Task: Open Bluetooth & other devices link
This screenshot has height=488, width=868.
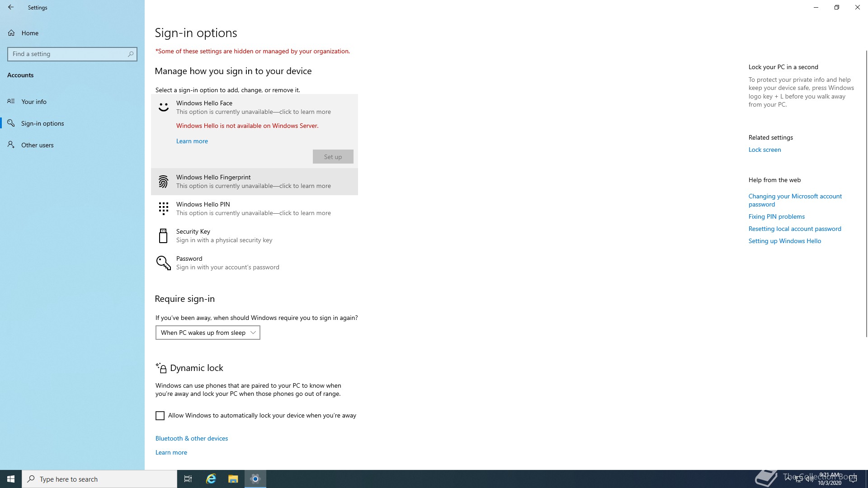Action: pos(192,438)
